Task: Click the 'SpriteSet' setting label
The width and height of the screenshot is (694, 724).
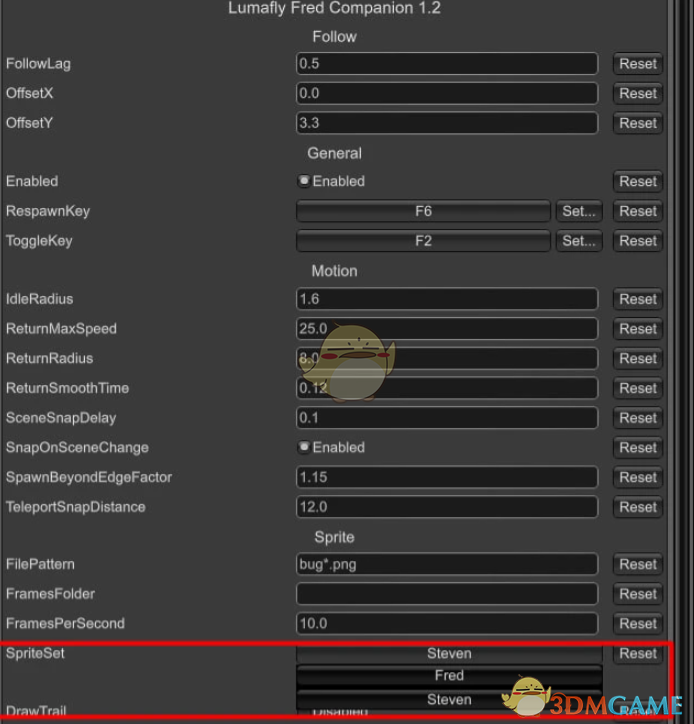Action: pyautogui.click(x=35, y=653)
